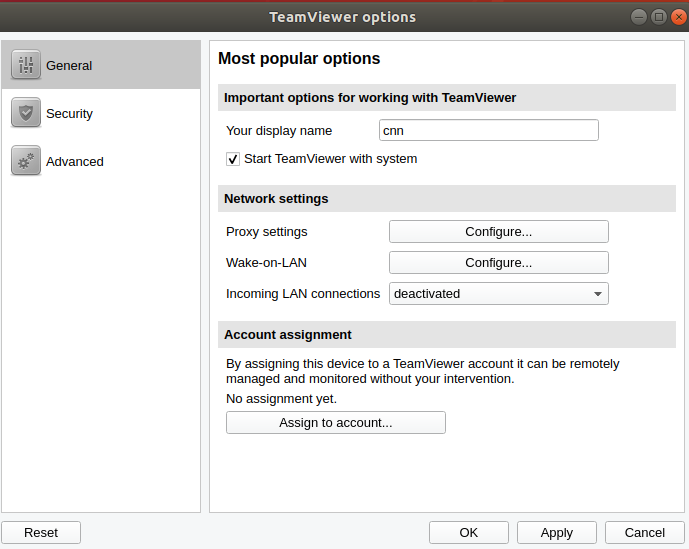
Task: Click the 'Your display name' label
Action: (279, 131)
